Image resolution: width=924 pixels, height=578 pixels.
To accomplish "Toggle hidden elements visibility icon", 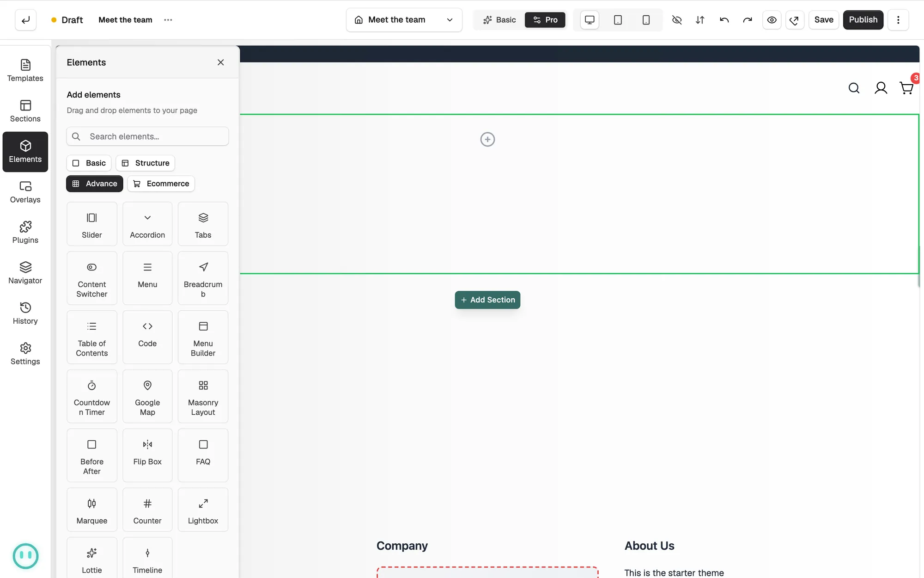I will click(677, 20).
